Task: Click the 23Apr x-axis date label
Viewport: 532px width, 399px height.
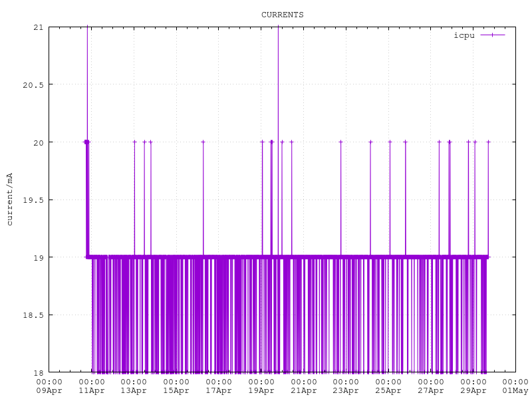Action: pos(346,391)
